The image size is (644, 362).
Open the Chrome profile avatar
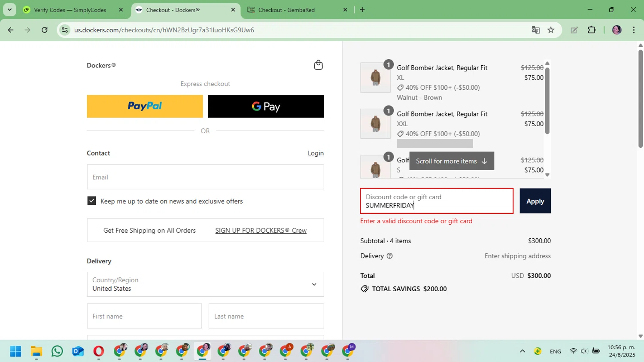click(617, 30)
